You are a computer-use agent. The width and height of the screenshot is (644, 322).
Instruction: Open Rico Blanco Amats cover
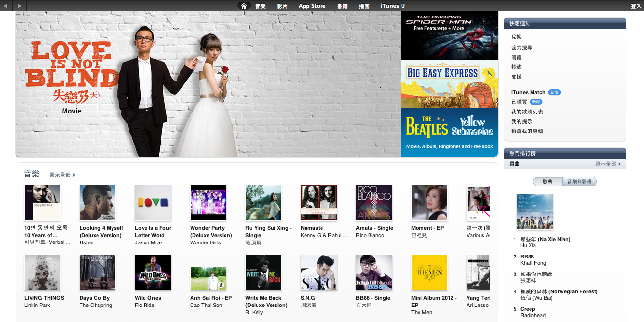pyautogui.click(x=374, y=203)
